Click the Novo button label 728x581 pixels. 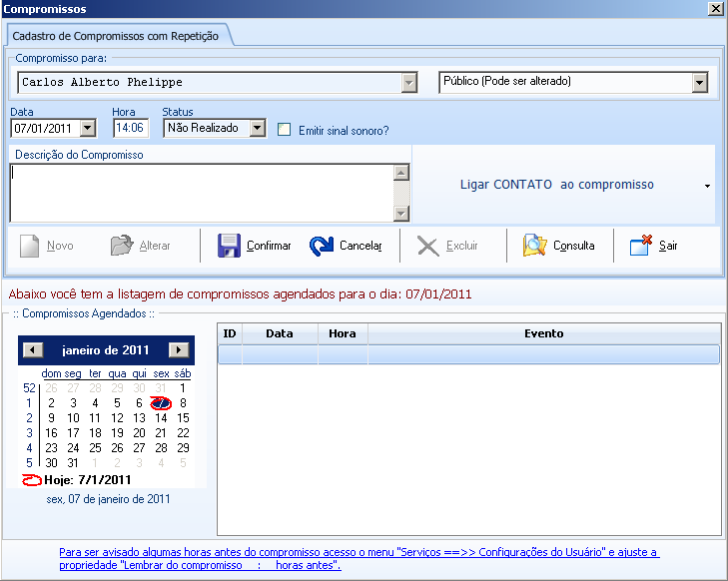[x=60, y=246]
